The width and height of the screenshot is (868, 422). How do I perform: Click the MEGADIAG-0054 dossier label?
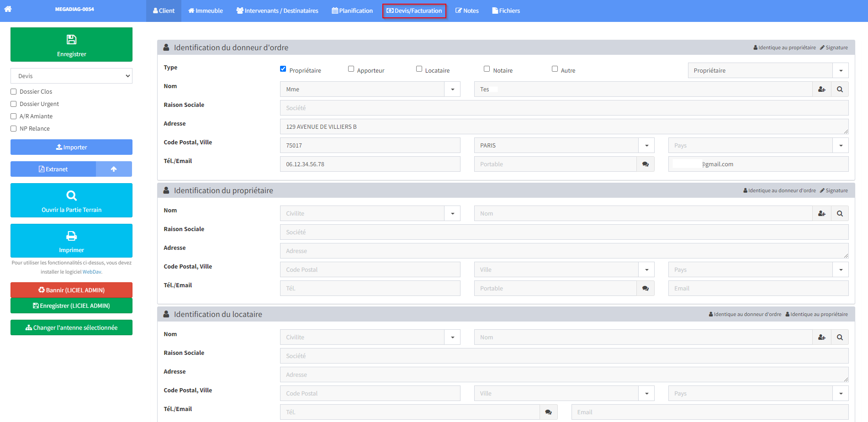(74, 9)
